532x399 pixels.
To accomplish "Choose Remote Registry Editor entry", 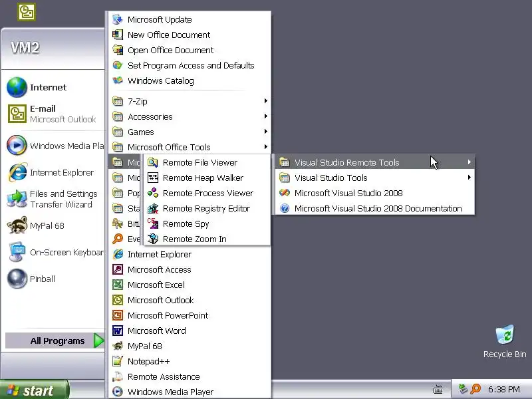I will [207, 208].
